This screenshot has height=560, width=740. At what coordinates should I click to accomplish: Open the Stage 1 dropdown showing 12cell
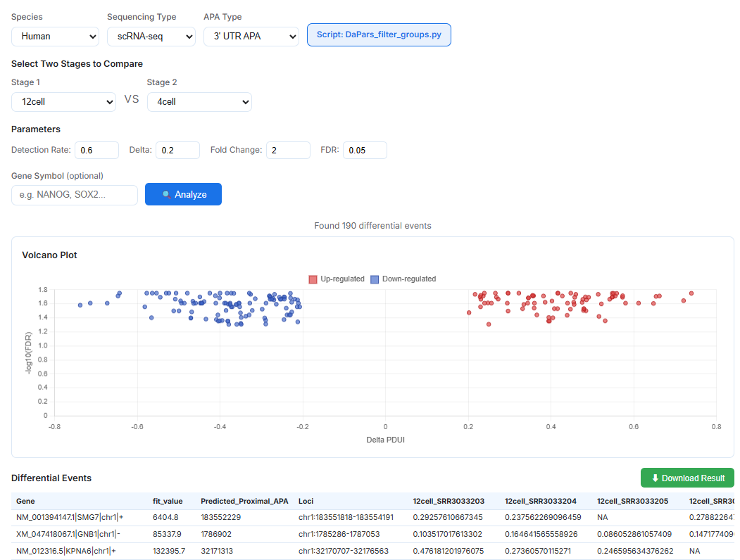[x=63, y=102]
